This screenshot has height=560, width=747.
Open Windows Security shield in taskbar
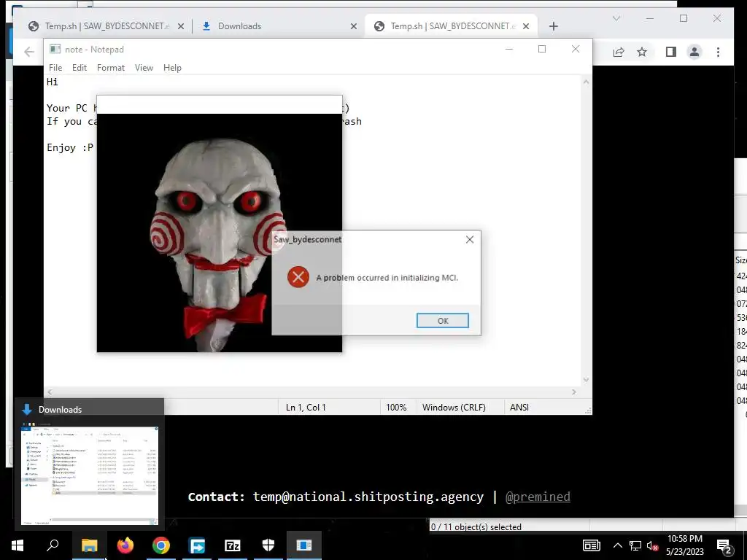(x=268, y=545)
